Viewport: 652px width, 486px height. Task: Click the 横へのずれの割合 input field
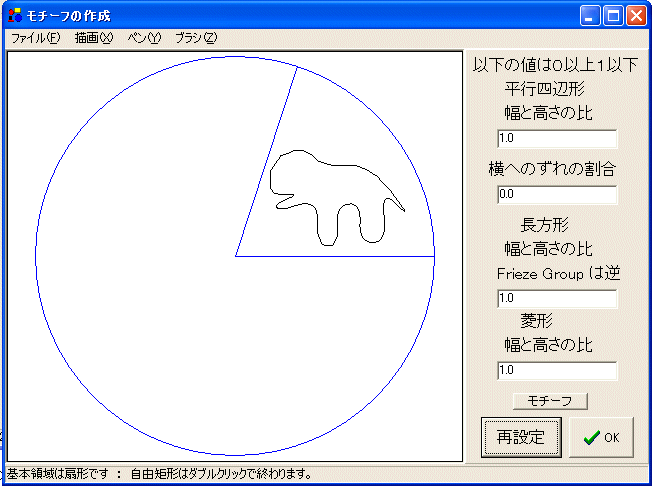click(557, 195)
